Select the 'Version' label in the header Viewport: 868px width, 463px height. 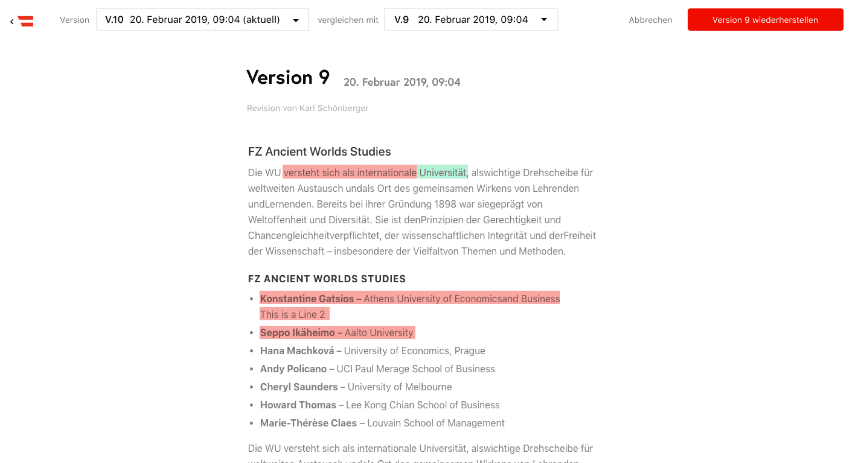coord(74,20)
